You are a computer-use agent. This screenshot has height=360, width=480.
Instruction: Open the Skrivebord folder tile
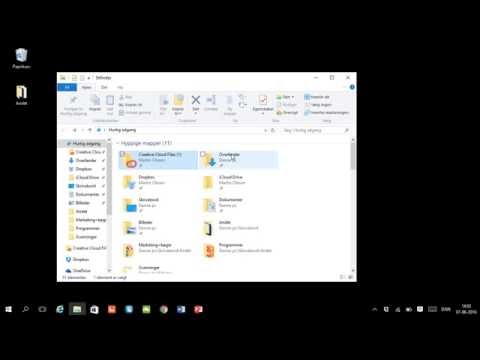tap(158, 205)
